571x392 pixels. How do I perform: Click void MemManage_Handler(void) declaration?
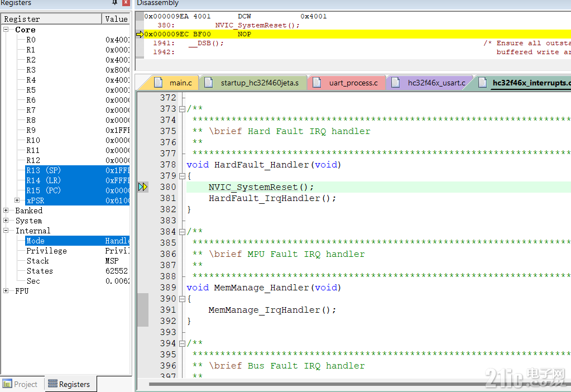click(x=263, y=288)
